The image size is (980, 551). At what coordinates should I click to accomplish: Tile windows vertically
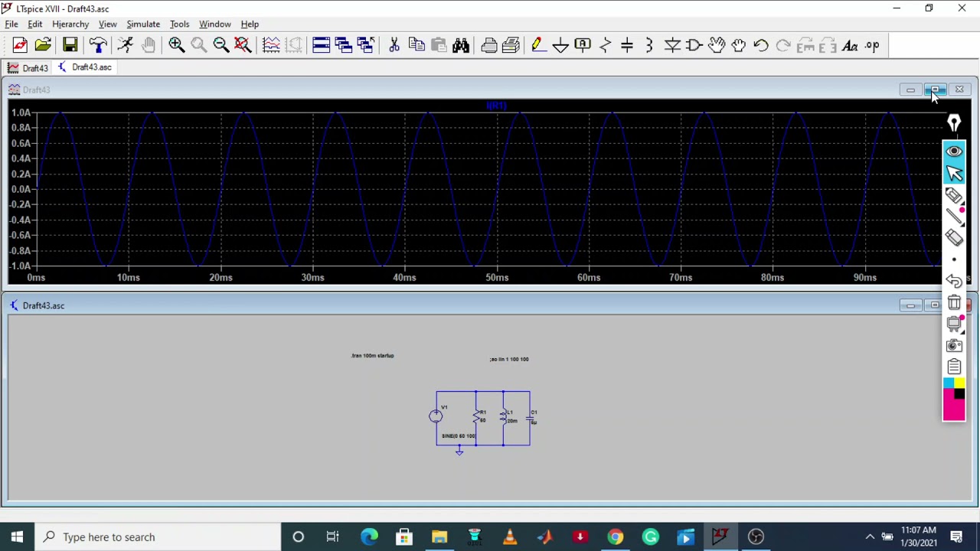[x=343, y=46]
